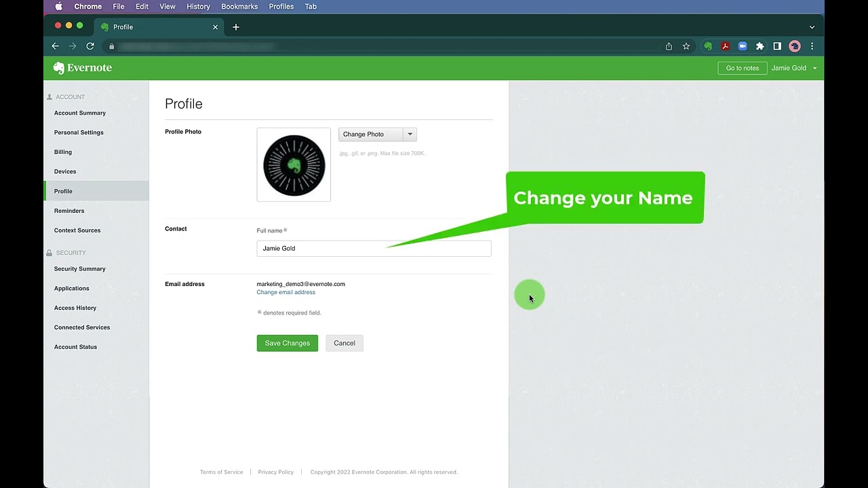Click the Go to notes button

point(743,68)
